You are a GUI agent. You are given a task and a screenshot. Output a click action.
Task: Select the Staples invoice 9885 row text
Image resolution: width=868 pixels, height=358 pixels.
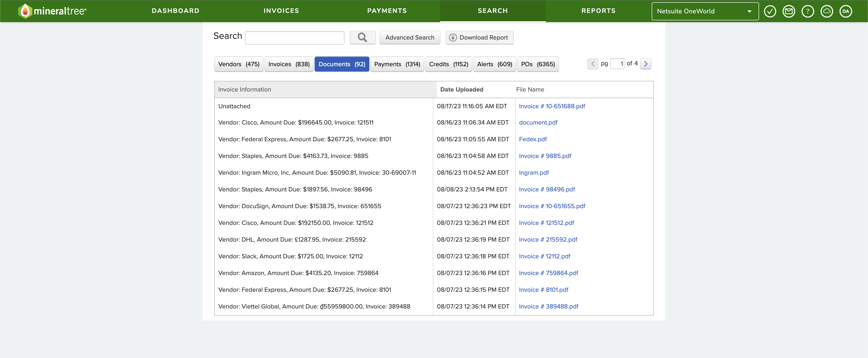293,156
